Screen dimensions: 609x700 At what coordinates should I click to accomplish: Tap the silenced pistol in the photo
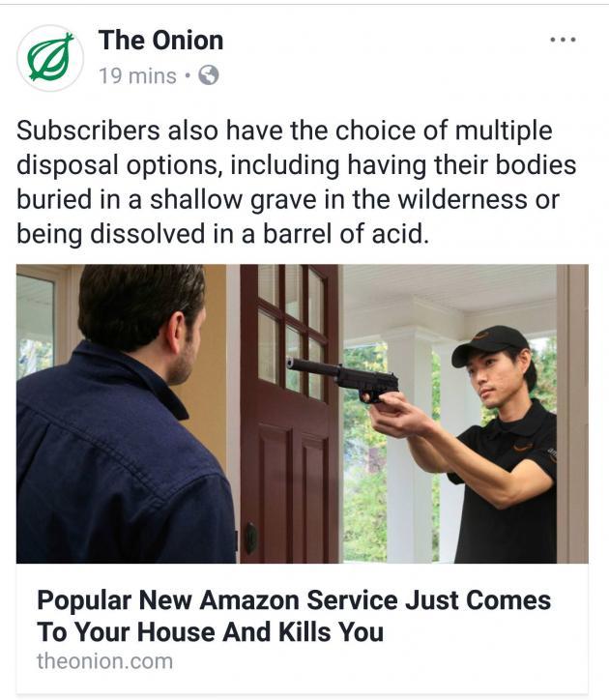pos(344,379)
